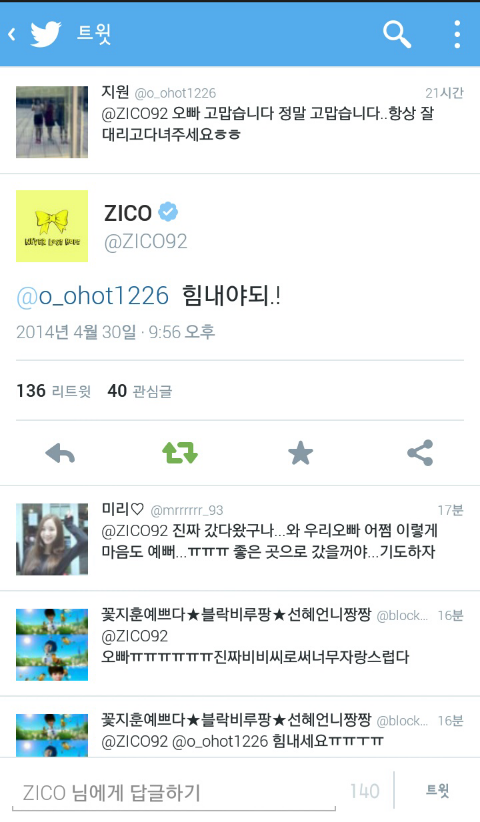This screenshot has width=480, height=822.
Task: Tap the 트윗 send button
Action: [x=438, y=791]
